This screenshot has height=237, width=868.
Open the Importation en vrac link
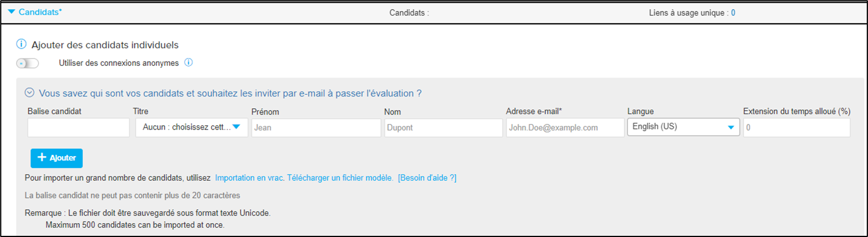point(249,178)
